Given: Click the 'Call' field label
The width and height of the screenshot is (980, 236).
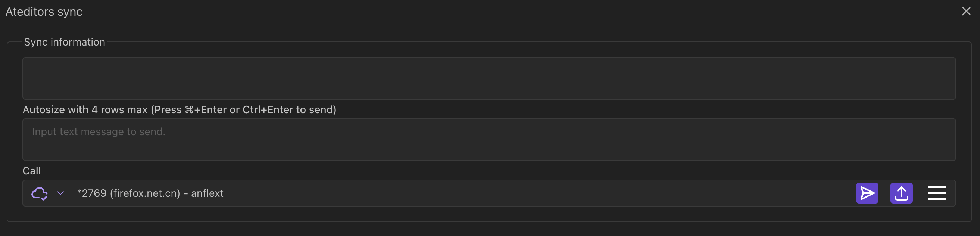Looking at the screenshot, I should pyautogui.click(x=32, y=171).
